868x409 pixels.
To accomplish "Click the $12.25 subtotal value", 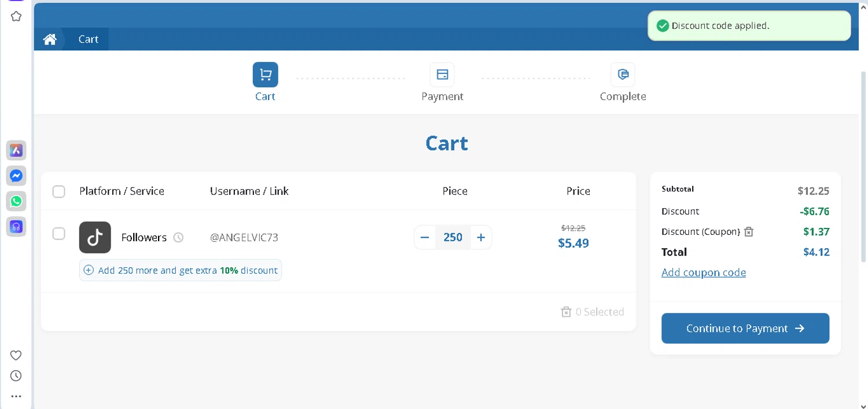I will tap(814, 191).
